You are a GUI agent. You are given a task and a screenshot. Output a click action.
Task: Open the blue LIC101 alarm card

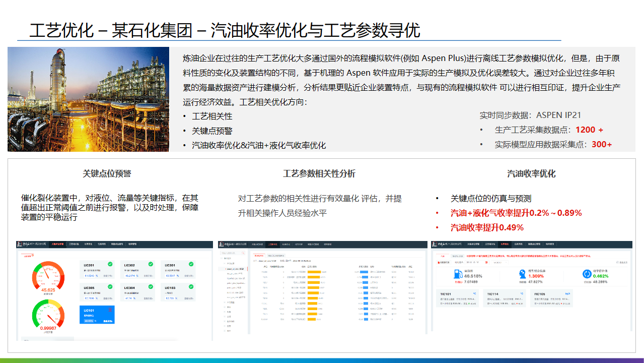click(x=97, y=315)
